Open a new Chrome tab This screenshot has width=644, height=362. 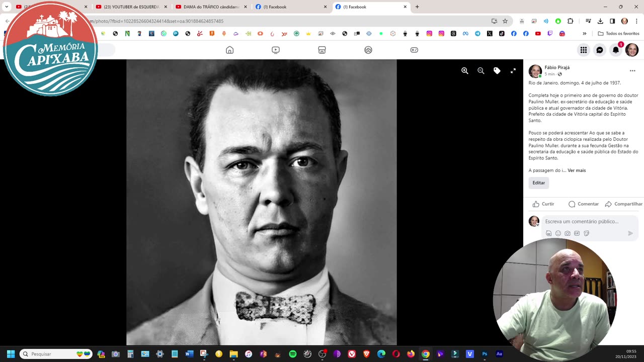point(417,7)
